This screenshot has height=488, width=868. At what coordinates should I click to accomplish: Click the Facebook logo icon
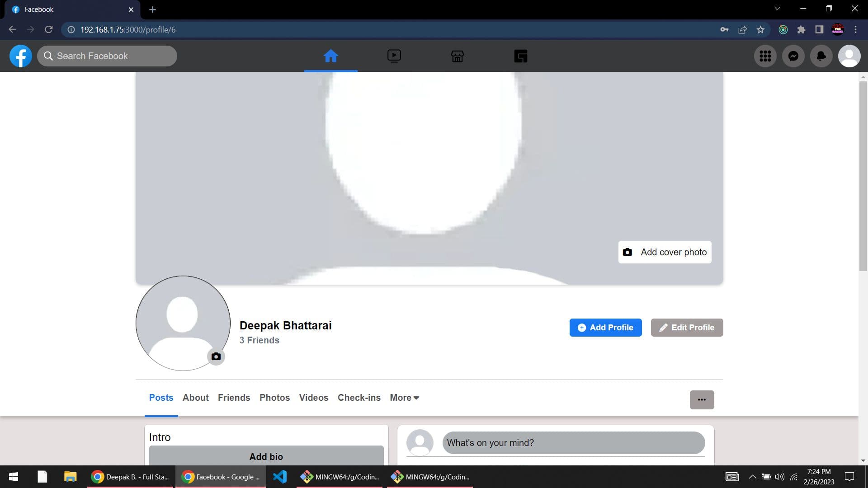(x=21, y=56)
